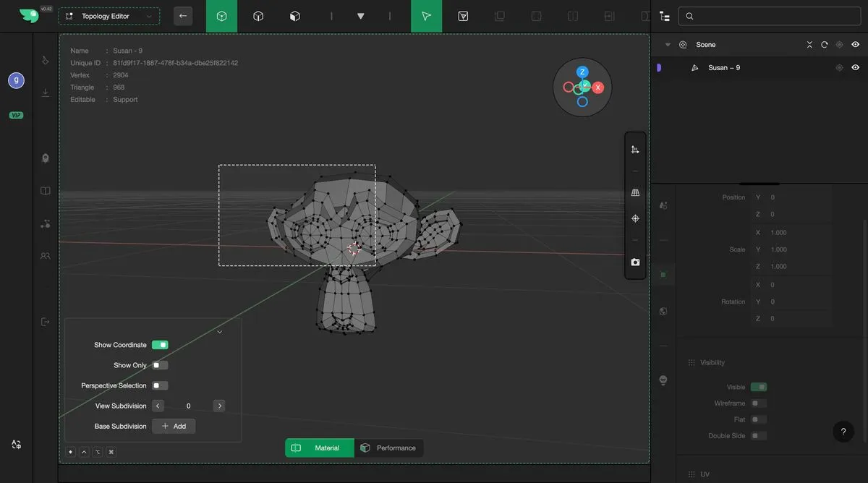Collapse the Scene tree node

coord(668,45)
